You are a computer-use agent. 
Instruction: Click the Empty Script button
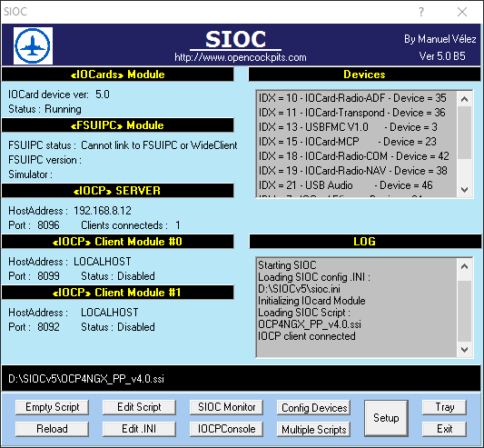coord(52,407)
